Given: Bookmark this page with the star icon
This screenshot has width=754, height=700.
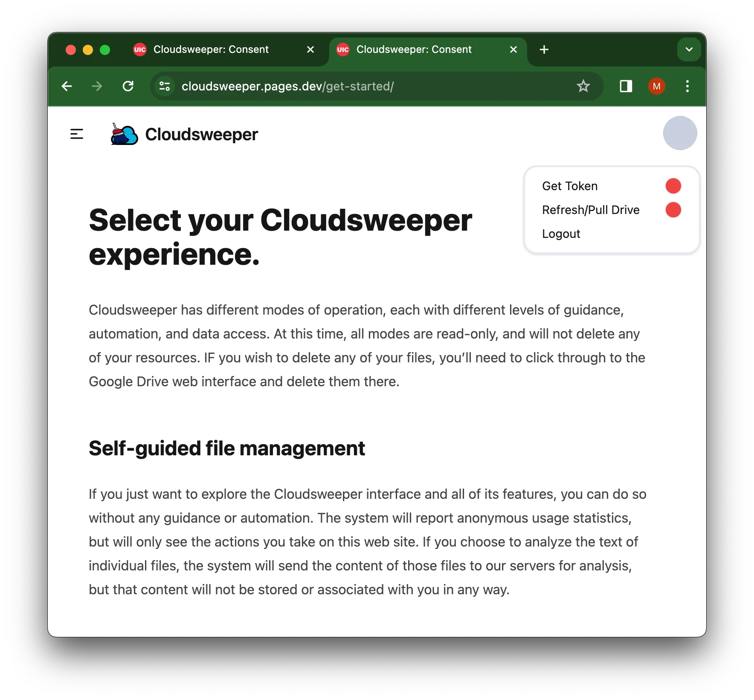Looking at the screenshot, I should coord(583,87).
